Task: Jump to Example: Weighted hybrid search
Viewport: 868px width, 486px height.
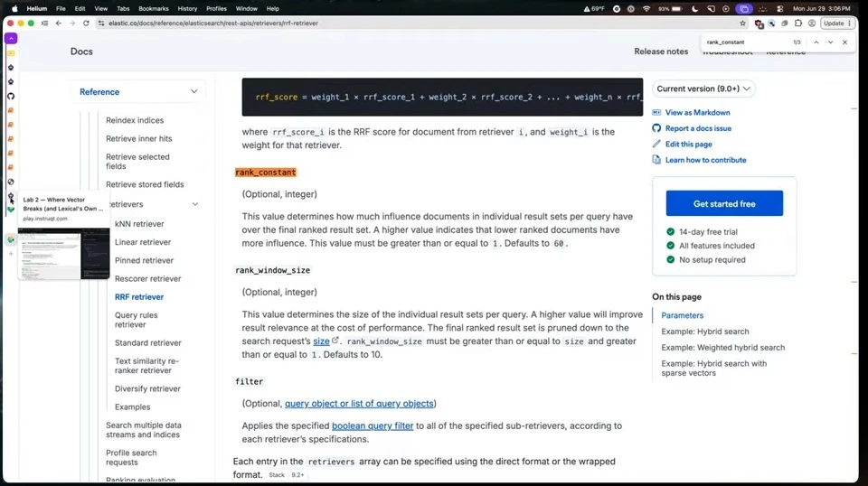Action: click(723, 347)
